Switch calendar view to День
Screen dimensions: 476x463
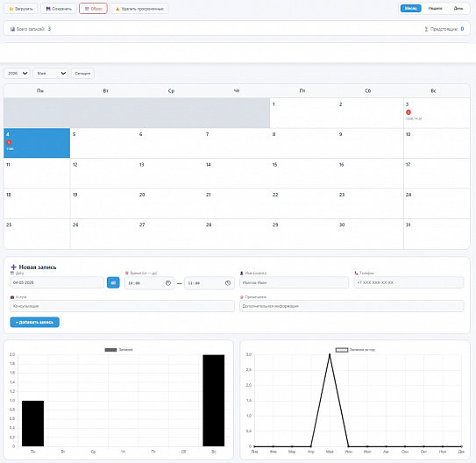tap(458, 8)
